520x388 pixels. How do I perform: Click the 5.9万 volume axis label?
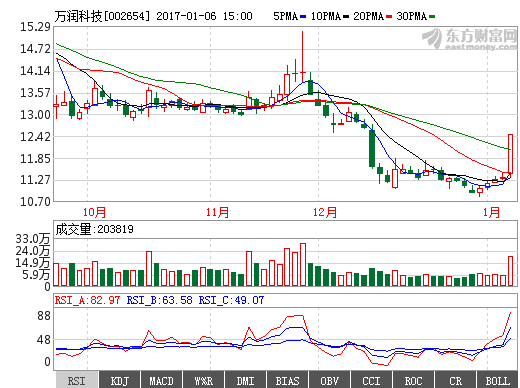coord(36,275)
